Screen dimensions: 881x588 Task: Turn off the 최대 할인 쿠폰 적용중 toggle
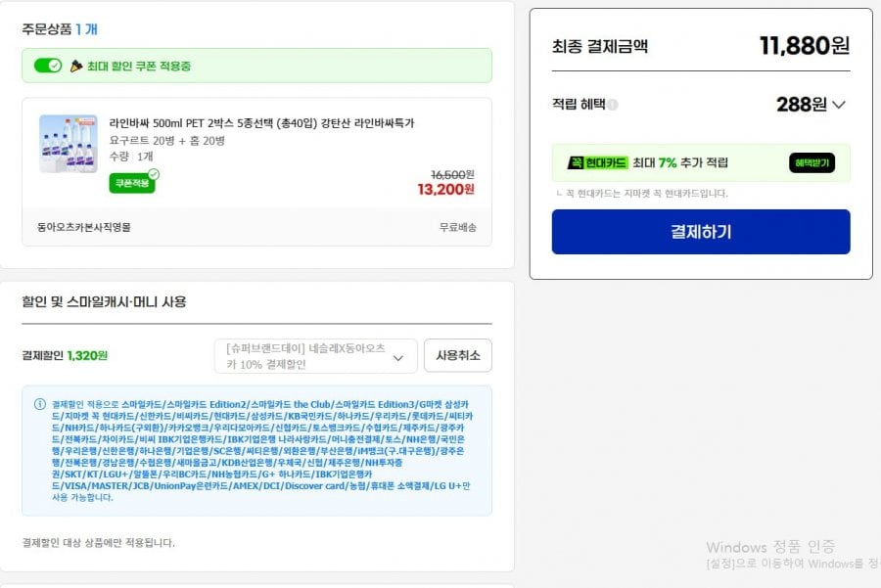click(x=48, y=66)
